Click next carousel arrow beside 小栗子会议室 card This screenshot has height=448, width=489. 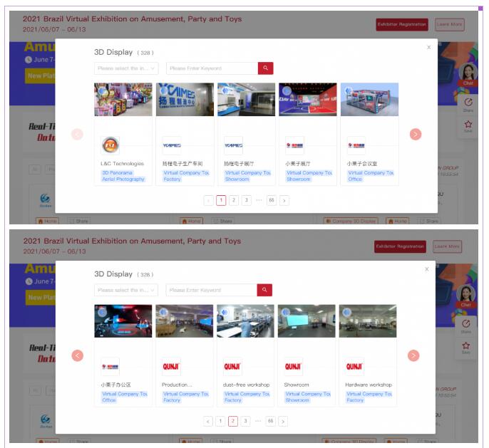pos(416,134)
